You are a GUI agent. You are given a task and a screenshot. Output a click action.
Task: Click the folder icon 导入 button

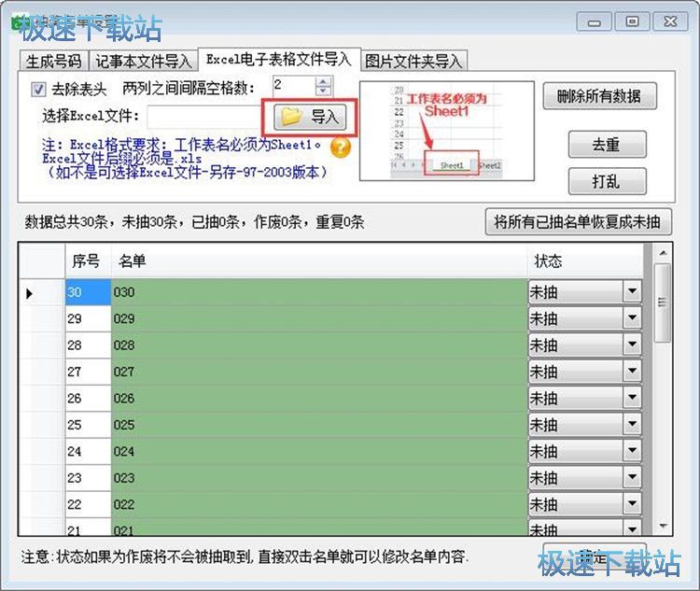click(310, 117)
